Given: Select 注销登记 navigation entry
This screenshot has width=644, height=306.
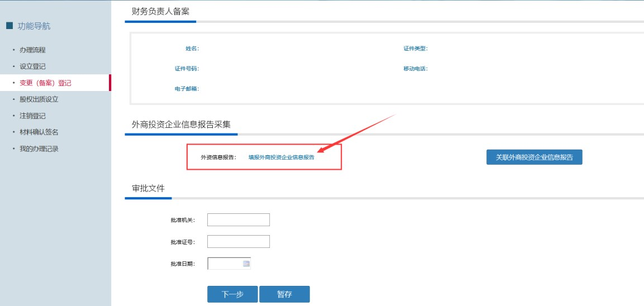Looking at the screenshot, I should pyautogui.click(x=32, y=116).
